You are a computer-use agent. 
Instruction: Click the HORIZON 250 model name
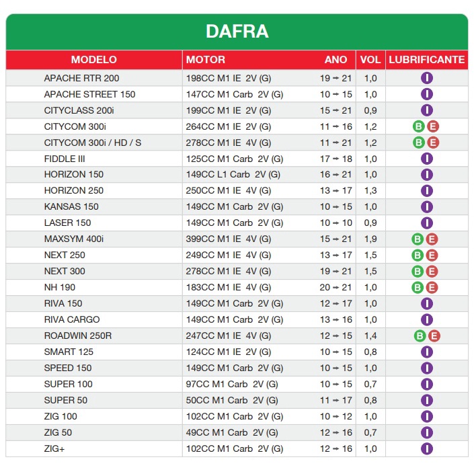click(74, 191)
